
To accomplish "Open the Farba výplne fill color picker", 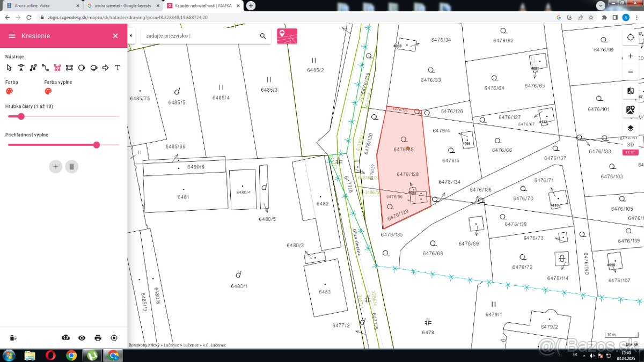I will 48,91.
